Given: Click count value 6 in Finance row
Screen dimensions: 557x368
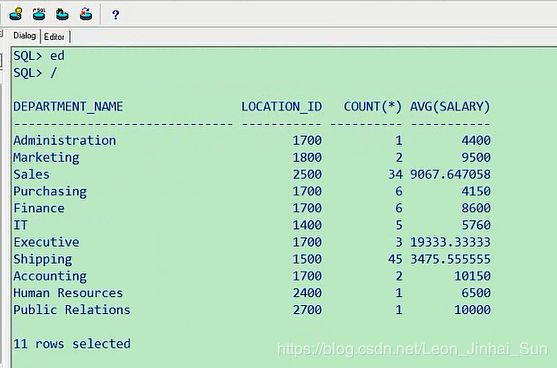Looking at the screenshot, I should (x=399, y=208).
